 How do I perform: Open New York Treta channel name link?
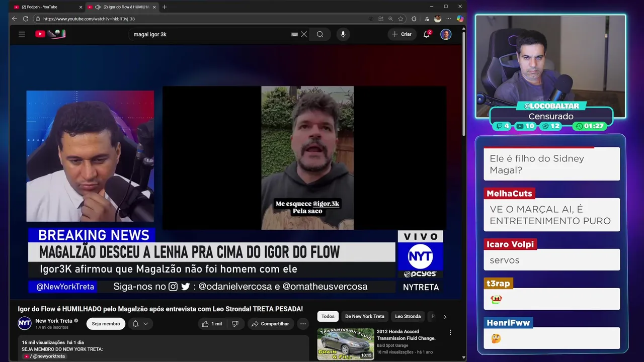click(x=54, y=321)
